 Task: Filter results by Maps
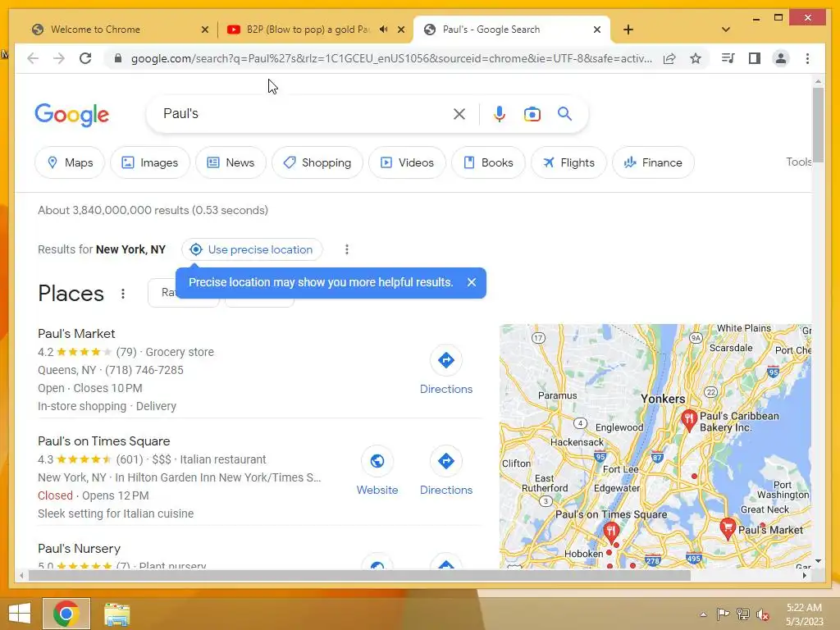(x=70, y=162)
